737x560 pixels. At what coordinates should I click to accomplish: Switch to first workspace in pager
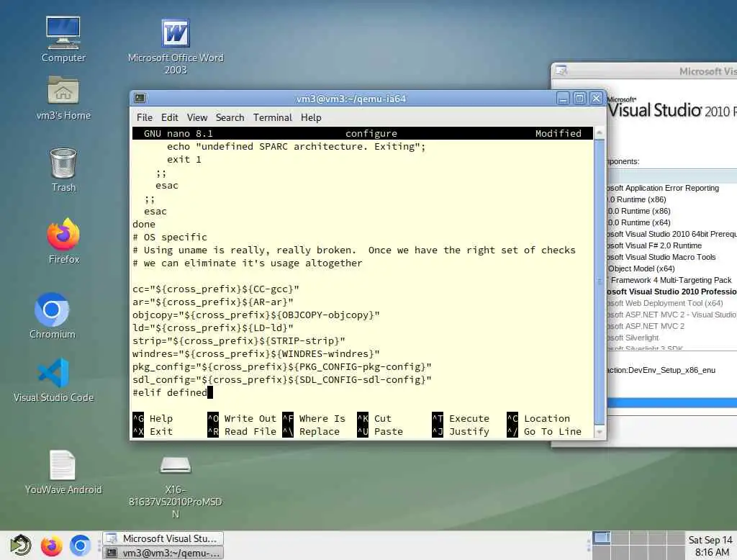click(601, 538)
